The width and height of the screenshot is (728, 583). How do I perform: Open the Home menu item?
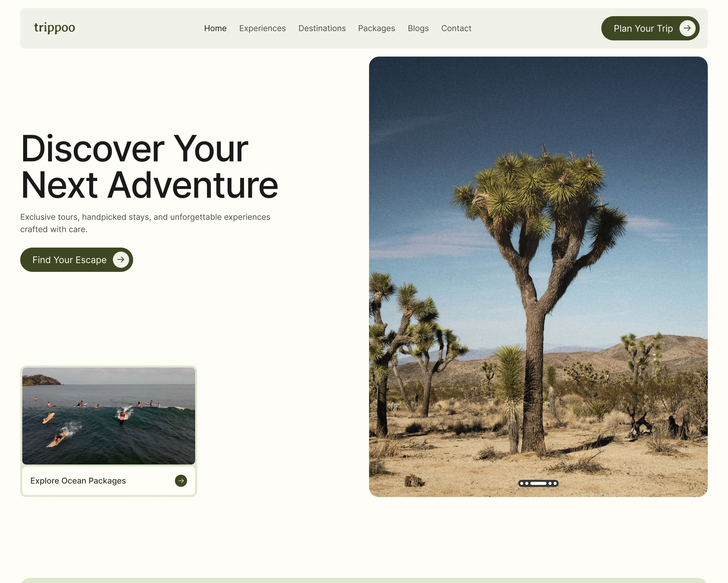(x=215, y=28)
